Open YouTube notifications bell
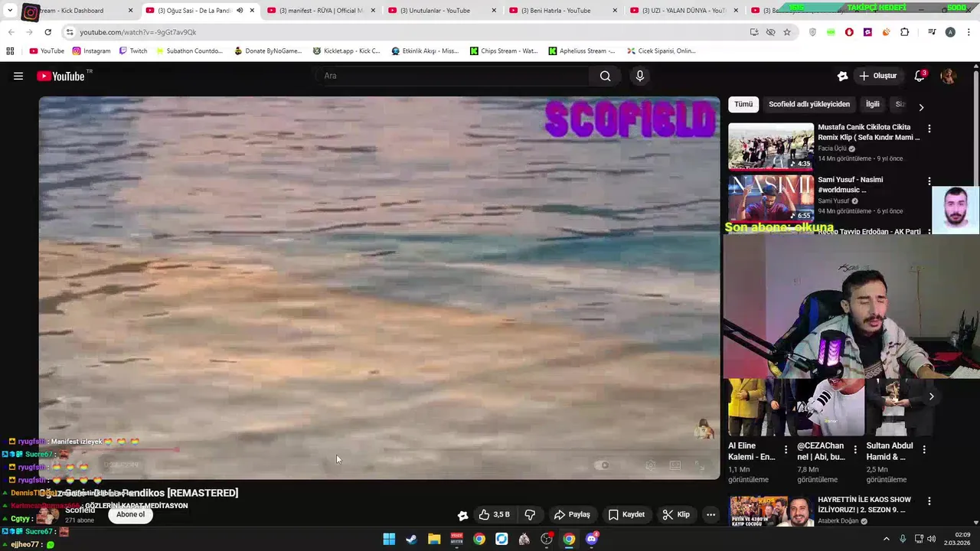Viewport: 980px width, 551px height. 920,76
